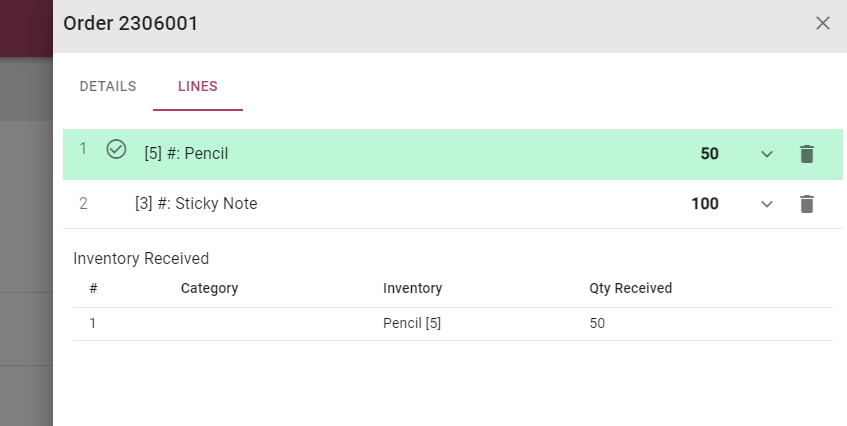Select the Sticky Note order line row

(x=400, y=204)
